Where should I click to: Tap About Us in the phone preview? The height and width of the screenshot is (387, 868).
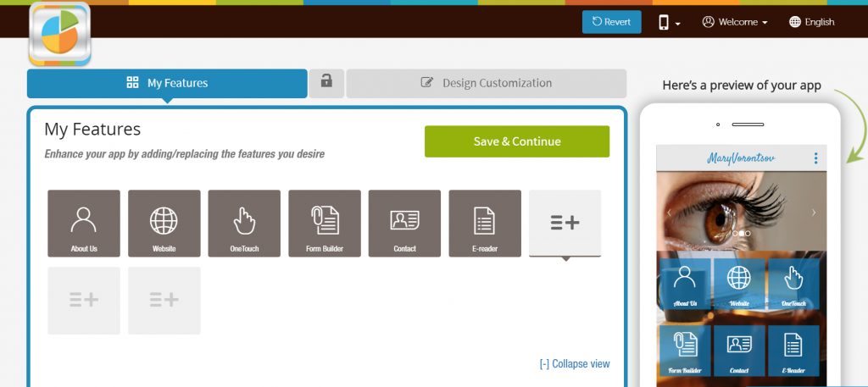tap(685, 283)
